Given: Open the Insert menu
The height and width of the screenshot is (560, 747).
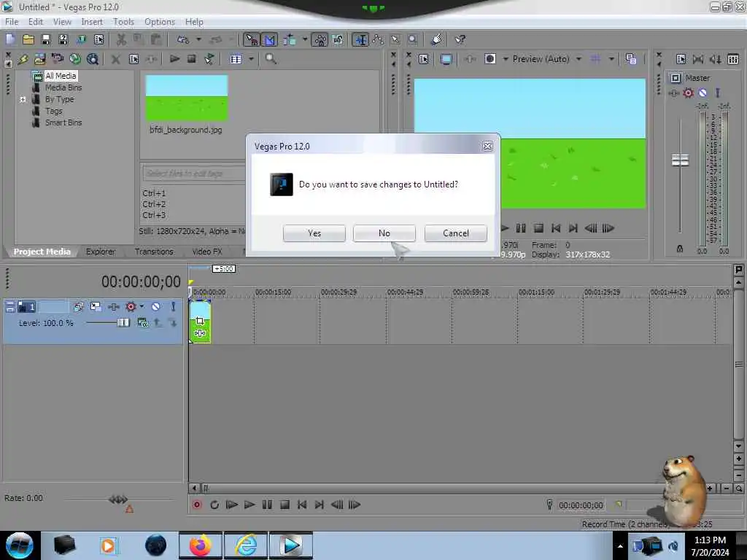Looking at the screenshot, I should click(x=92, y=21).
